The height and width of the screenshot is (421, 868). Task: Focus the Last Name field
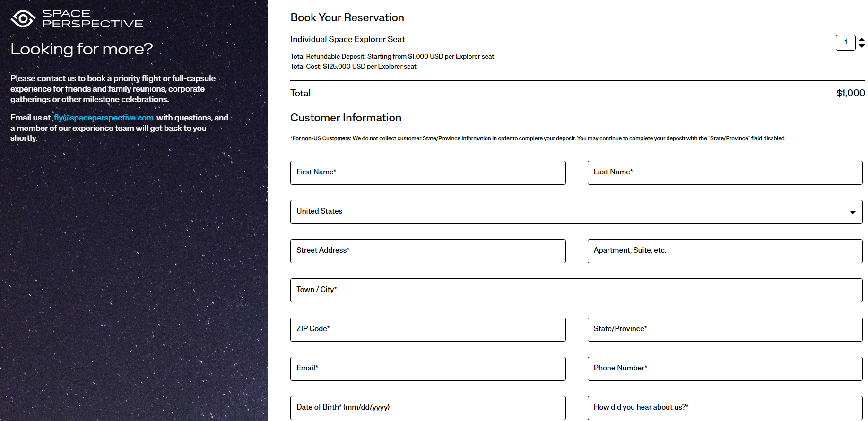(724, 172)
